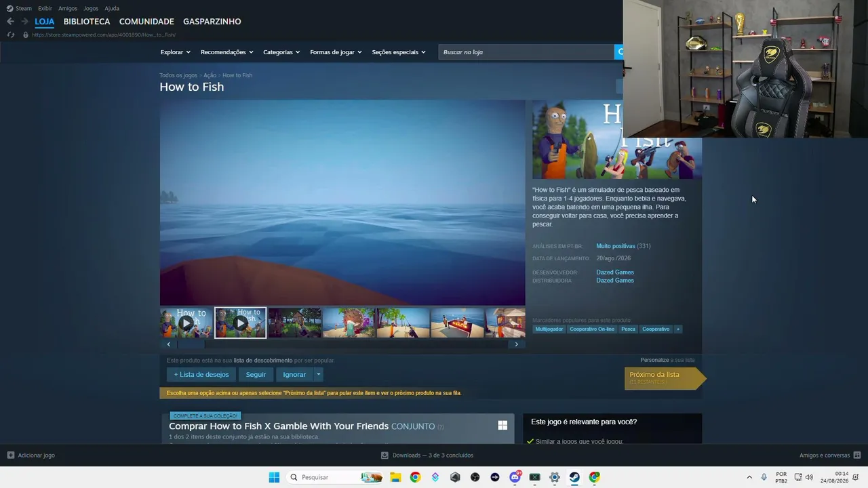Expand the Formas de jogar dropdown

click(x=336, y=52)
